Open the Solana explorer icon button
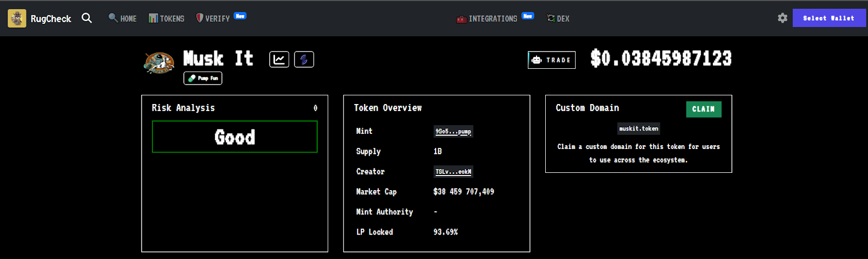Image resolution: width=868 pixels, height=259 pixels. (304, 59)
